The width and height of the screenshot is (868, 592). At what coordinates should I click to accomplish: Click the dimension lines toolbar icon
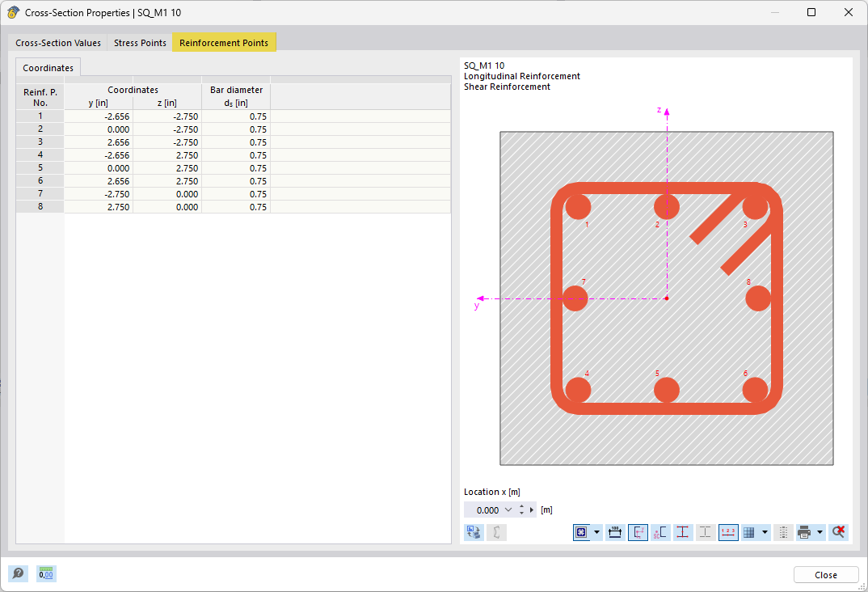point(614,532)
